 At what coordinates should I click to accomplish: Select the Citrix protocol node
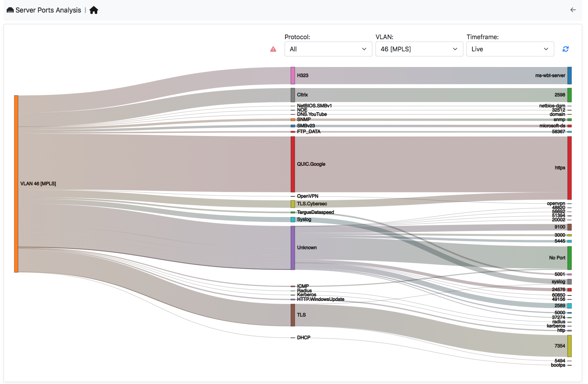pyautogui.click(x=292, y=94)
